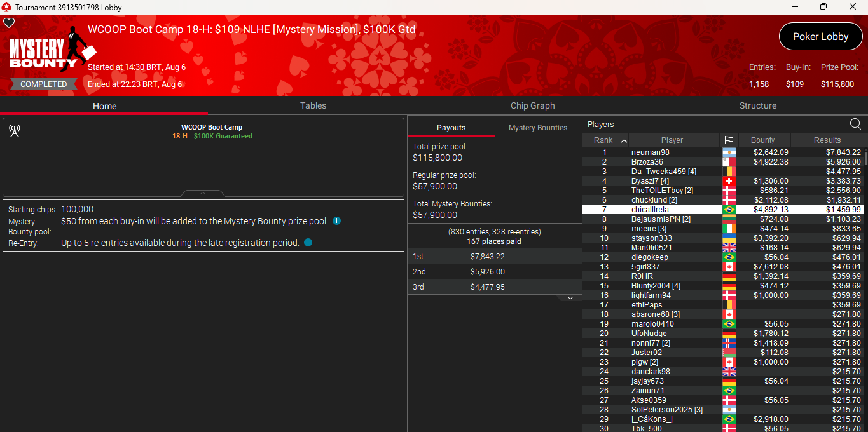Sort by Player column header
This screenshot has width=868, height=432.
click(672, 140)
